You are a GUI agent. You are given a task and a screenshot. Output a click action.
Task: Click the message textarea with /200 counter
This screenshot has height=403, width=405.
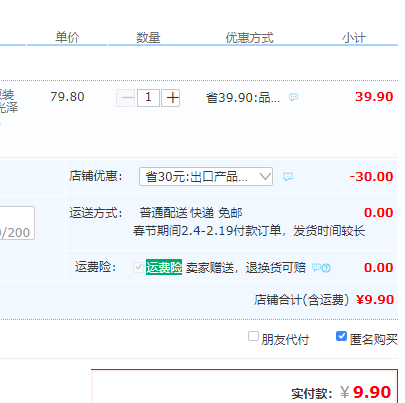17,223
